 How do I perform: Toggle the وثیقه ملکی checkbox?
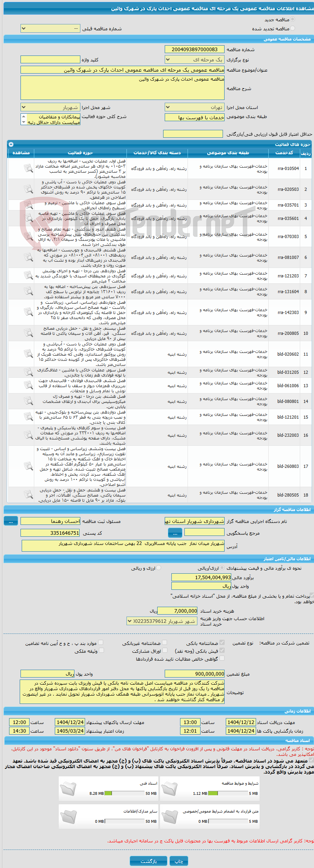pos(101,650)
